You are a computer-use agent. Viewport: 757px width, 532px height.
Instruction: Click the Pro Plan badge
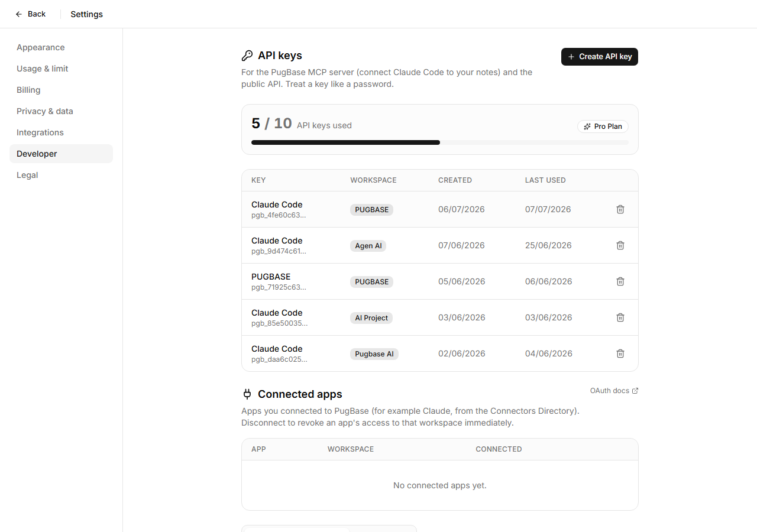(x=603, y=126)
